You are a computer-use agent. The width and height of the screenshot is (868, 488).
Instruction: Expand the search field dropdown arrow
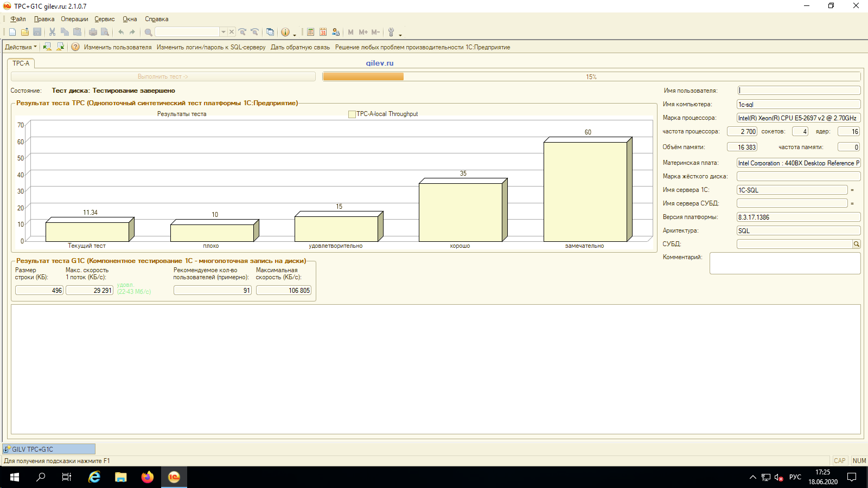point(223,32)
